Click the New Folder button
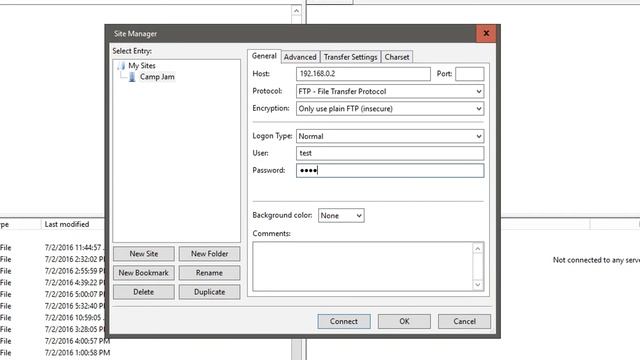Image resolution: width=640 pixels, height=360 pixels. [209, 254]
